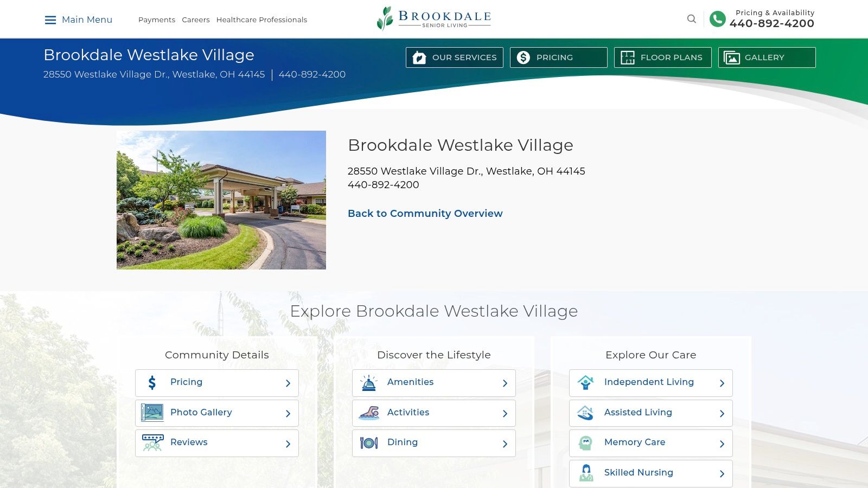Expand the Reviews row chevron
Viewport: 868px width, 488px height.
tap(288, 444)
